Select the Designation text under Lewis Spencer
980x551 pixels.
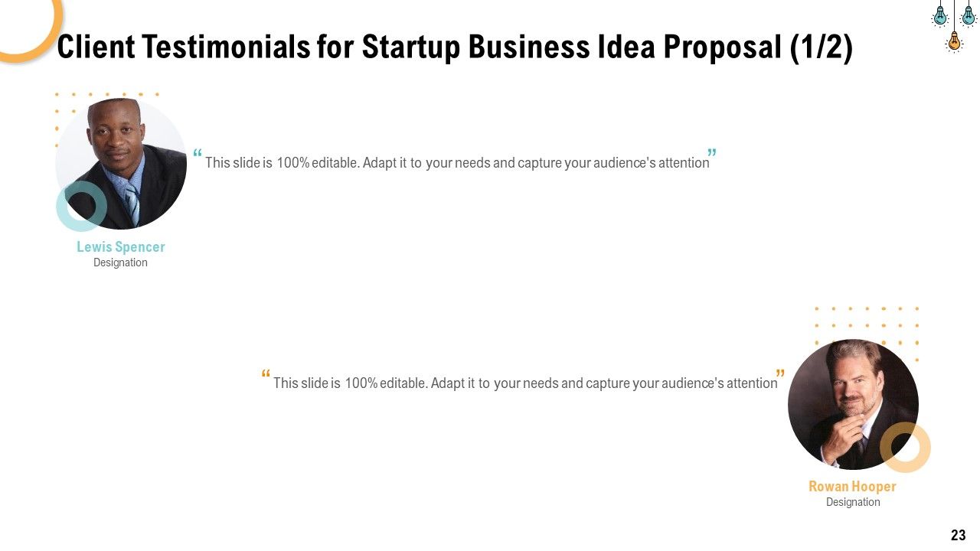[120, 262]
